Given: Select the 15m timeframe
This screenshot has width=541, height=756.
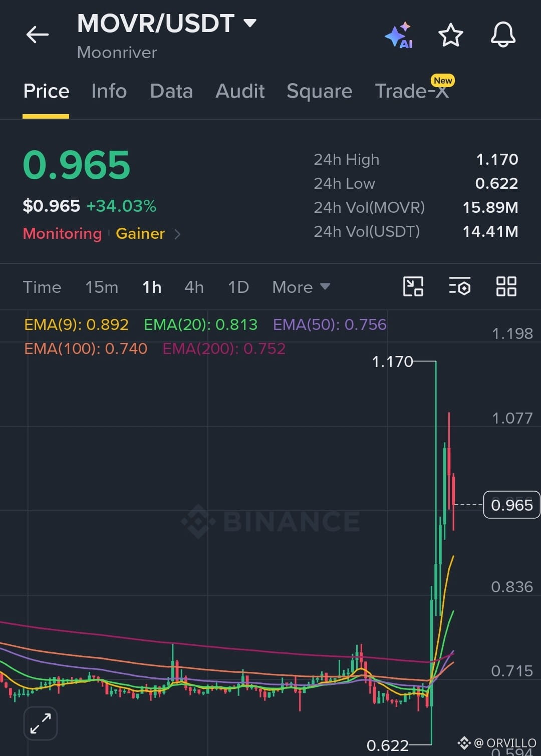Looking at the screenshot, I should coord(102,287).
